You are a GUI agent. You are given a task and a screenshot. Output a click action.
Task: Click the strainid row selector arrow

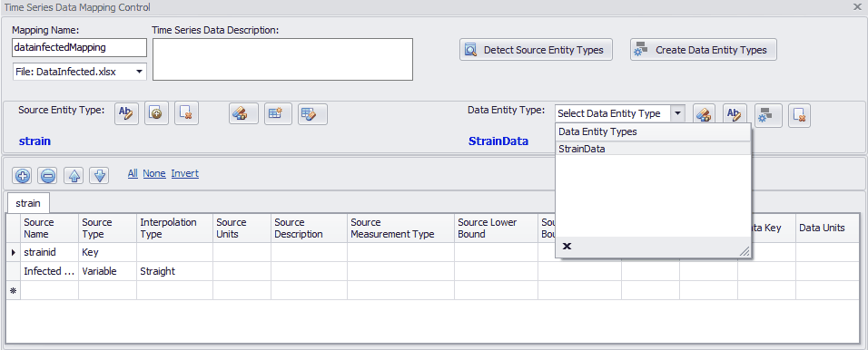14,252
